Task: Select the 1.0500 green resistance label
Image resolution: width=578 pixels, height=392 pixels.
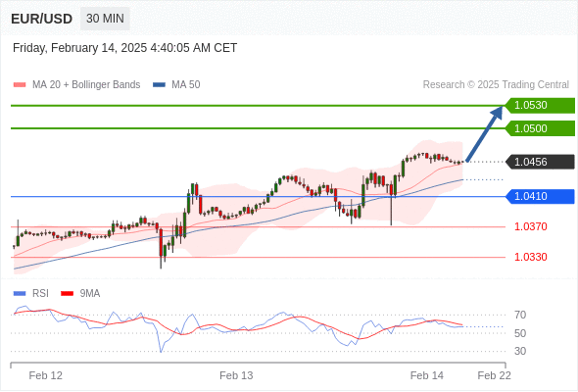Action: point(539,128)
